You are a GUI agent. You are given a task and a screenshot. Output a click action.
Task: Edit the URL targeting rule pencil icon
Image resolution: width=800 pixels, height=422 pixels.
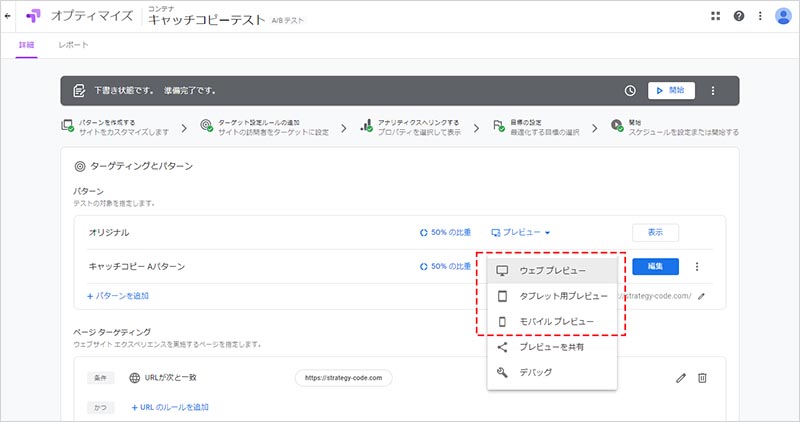click(x=681, y=378)
